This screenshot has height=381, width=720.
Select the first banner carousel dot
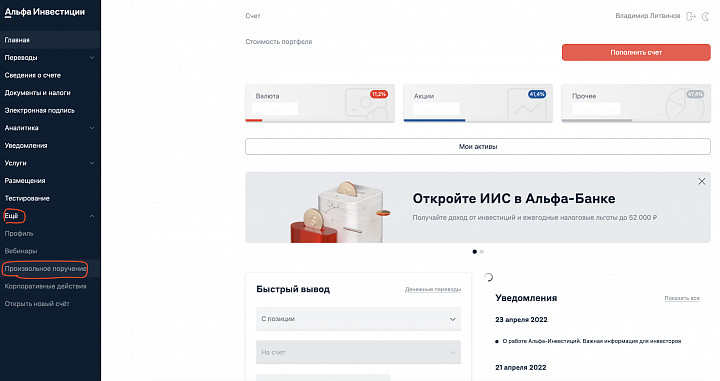pyautogui.click(x=474, y=252)
